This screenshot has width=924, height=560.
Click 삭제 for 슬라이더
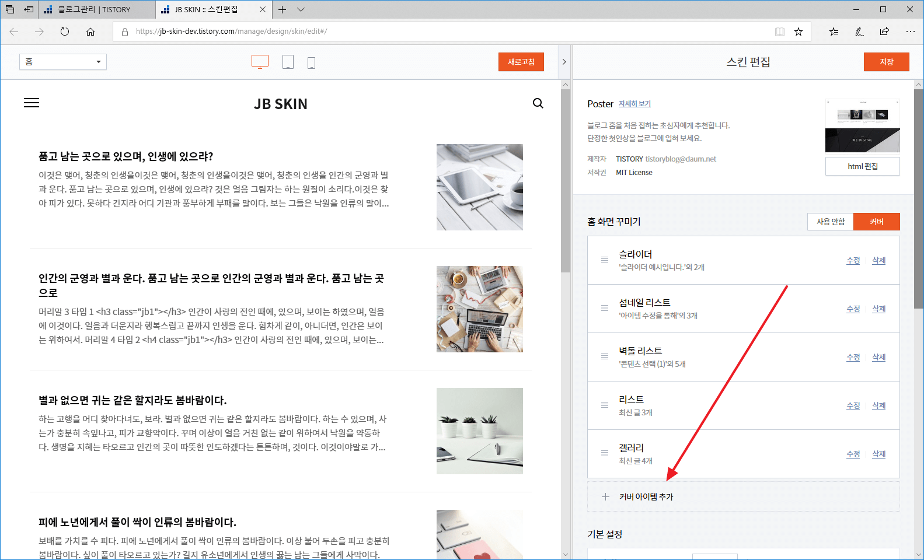[x=879, y=260]
